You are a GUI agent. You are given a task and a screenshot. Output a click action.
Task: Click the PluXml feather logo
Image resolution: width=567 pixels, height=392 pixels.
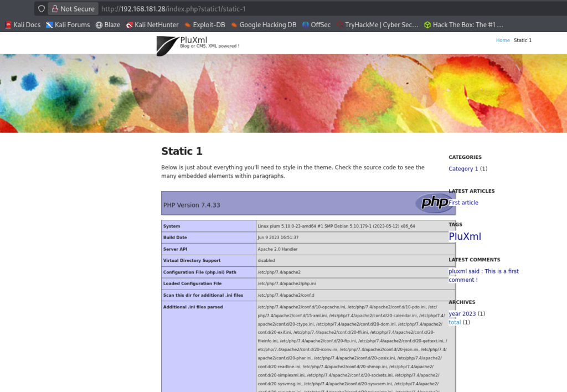click(167, 45)
